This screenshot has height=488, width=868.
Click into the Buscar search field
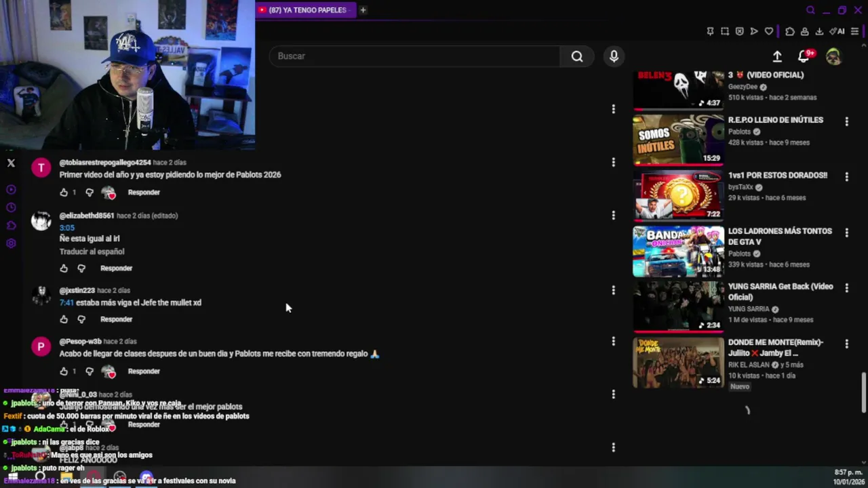click(415, 56)
